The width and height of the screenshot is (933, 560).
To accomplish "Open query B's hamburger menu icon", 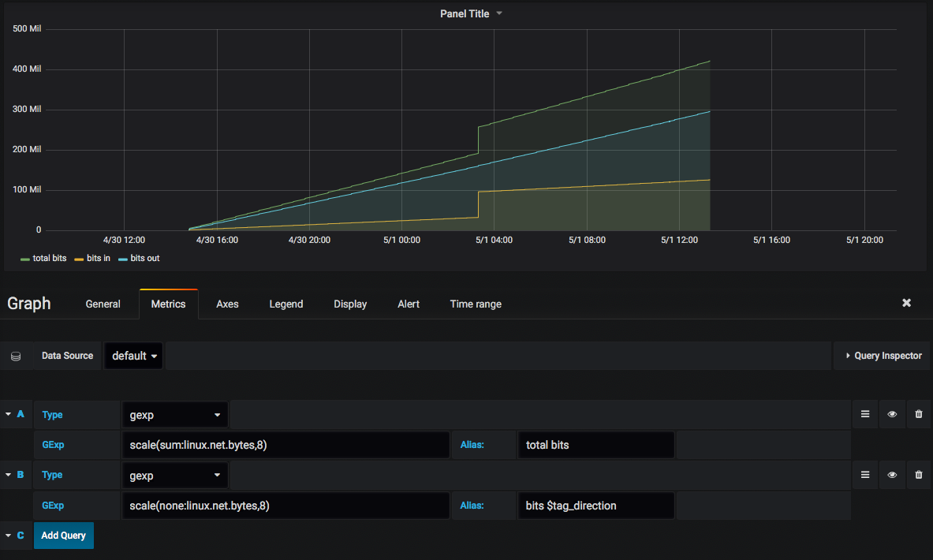I will [865, 475].
